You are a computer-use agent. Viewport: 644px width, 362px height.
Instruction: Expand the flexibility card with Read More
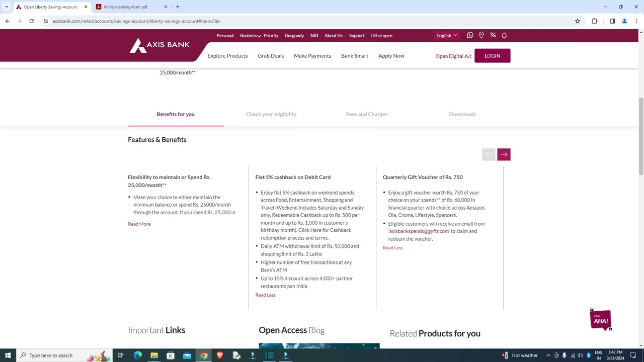[x=139, y=224]
